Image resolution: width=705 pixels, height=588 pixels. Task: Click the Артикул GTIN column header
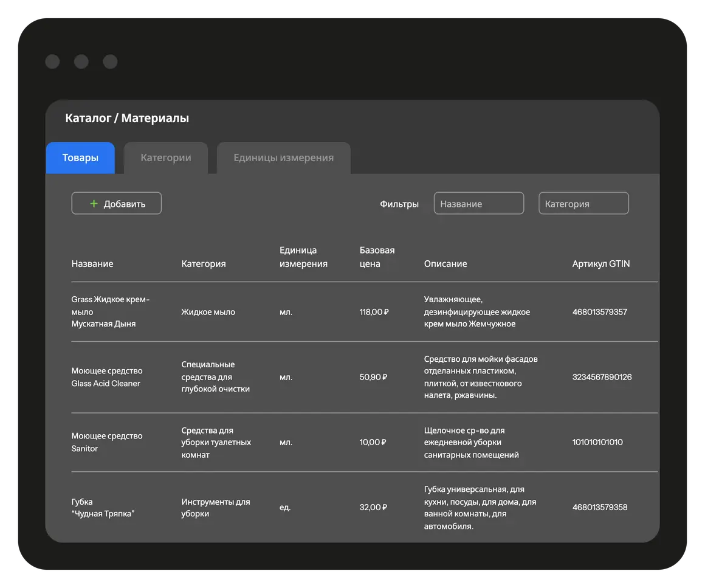click(601, 264)
